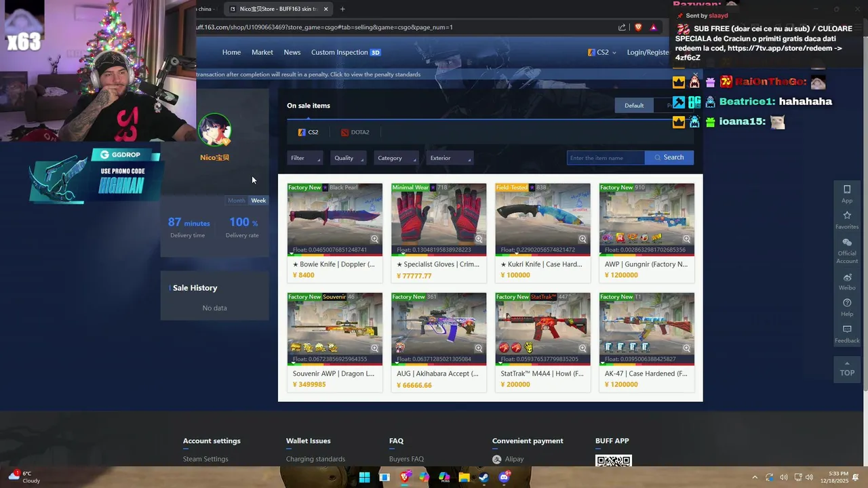
Task: Open Brave browser from the taskbar
Action: point(405,477)
